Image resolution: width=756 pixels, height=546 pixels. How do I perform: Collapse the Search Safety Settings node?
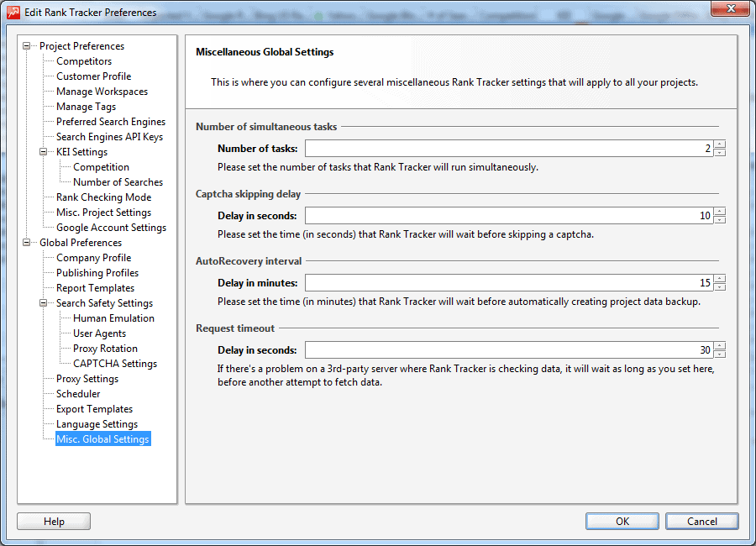[x=44, y=303]
